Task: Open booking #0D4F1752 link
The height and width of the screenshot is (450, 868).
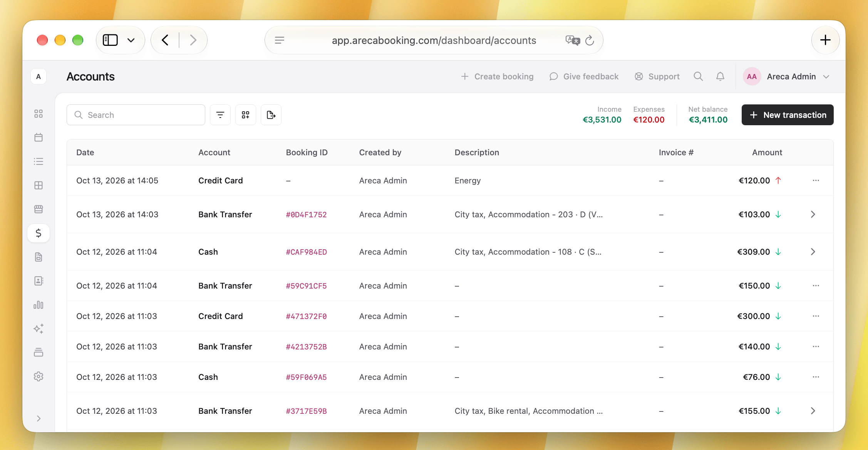Action: 306,215
